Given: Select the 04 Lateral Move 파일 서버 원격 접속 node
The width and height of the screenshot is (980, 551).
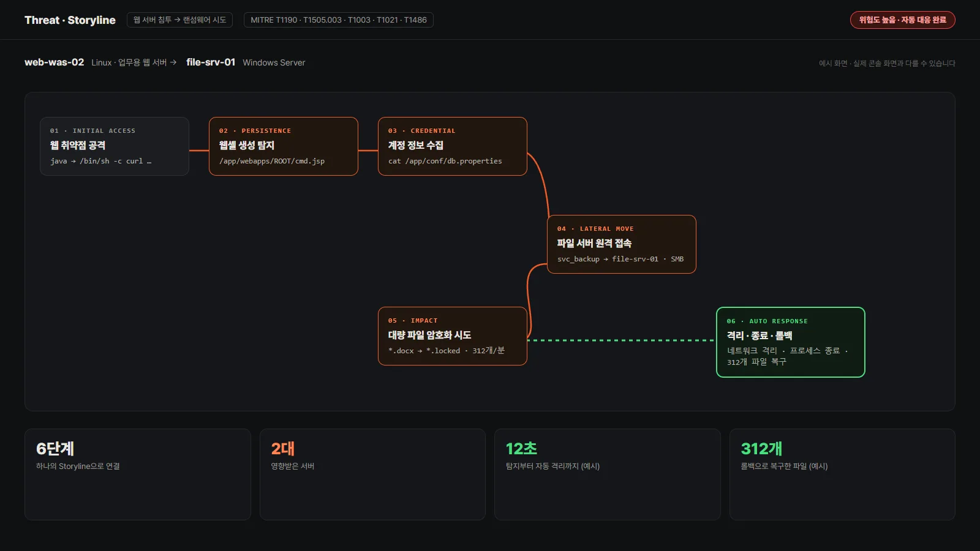Looking at the screenshot, I should [x=622, y=244].
